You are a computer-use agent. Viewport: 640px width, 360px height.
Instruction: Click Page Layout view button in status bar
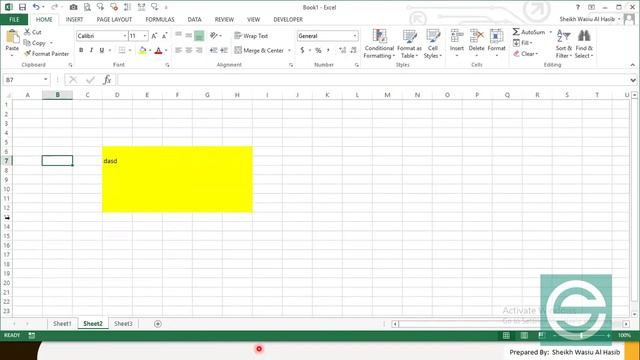524,336
